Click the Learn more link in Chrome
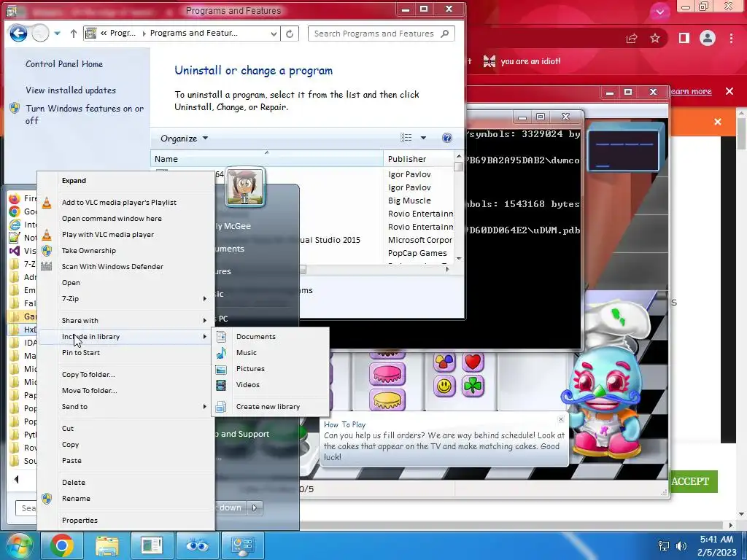The width and height of the screenshot is (747, 560). click(x=691, y=91)
